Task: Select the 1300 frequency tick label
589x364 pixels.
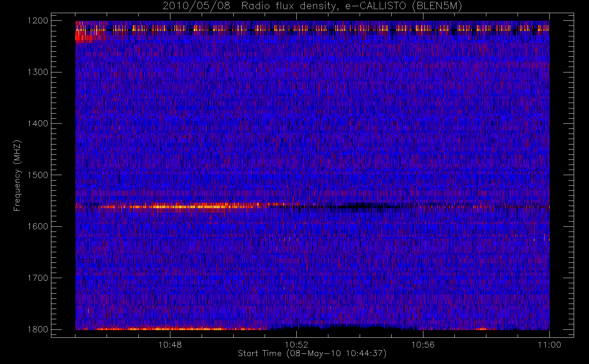Action: [x=38, y=72]
